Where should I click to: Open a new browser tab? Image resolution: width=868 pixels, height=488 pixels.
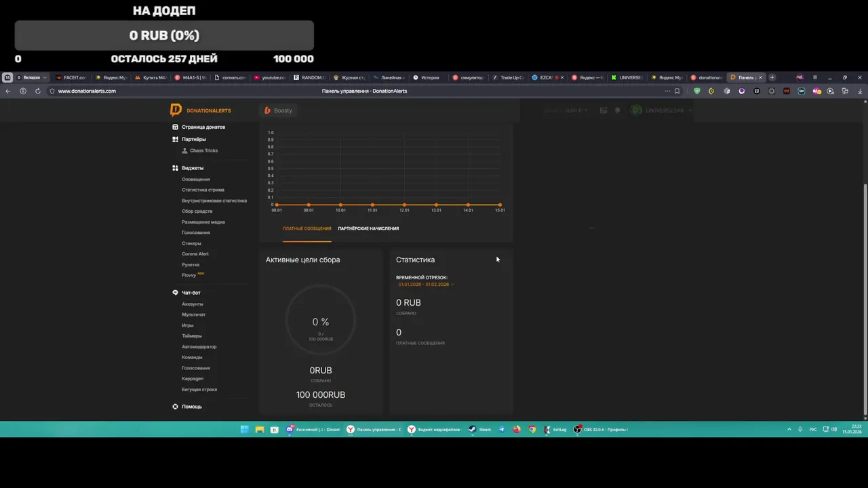point(772,77)
